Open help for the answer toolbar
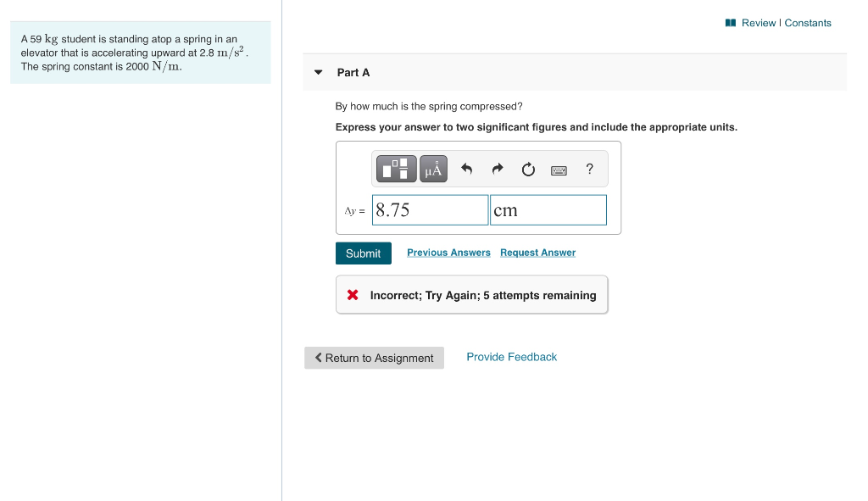The image size is (868, 501). click(x=589, y=170)
